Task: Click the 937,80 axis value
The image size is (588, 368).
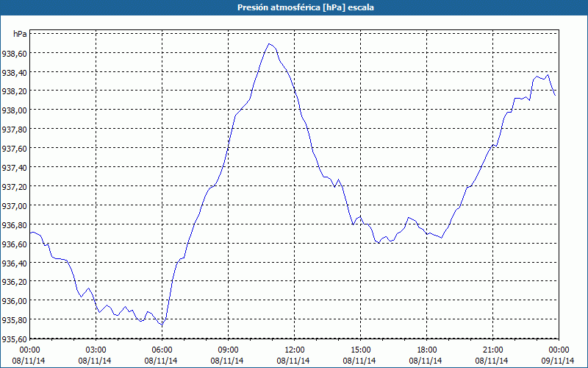Action: pyautogui.click(x=14, y=130)
